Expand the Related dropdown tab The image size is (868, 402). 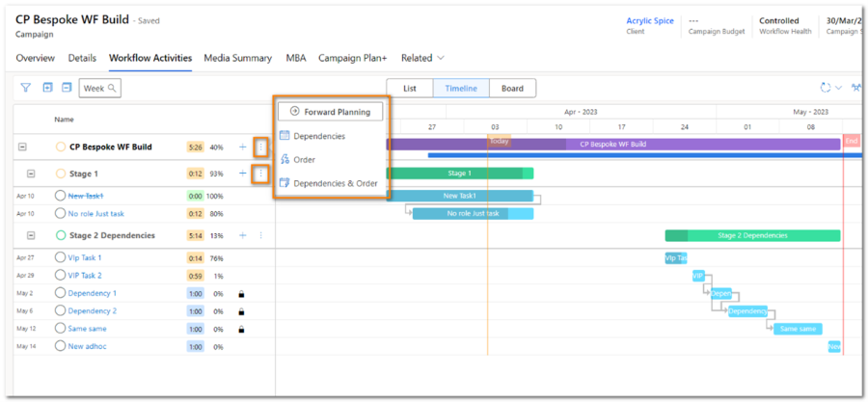pyautogui.click(x=422, y=58)
